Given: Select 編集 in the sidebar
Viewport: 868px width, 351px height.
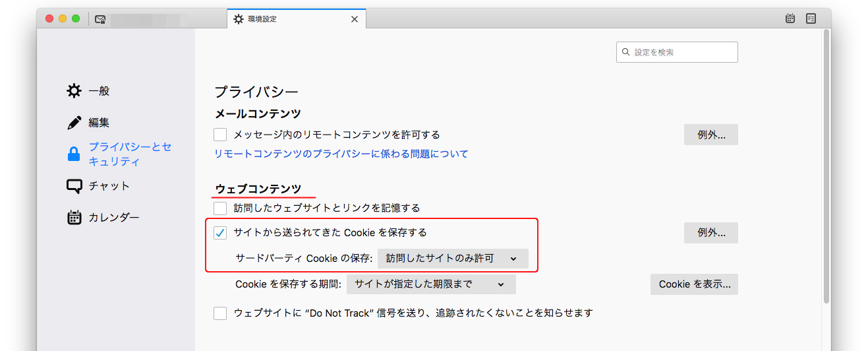Looking at the screenshot, I should coord(99,123).
